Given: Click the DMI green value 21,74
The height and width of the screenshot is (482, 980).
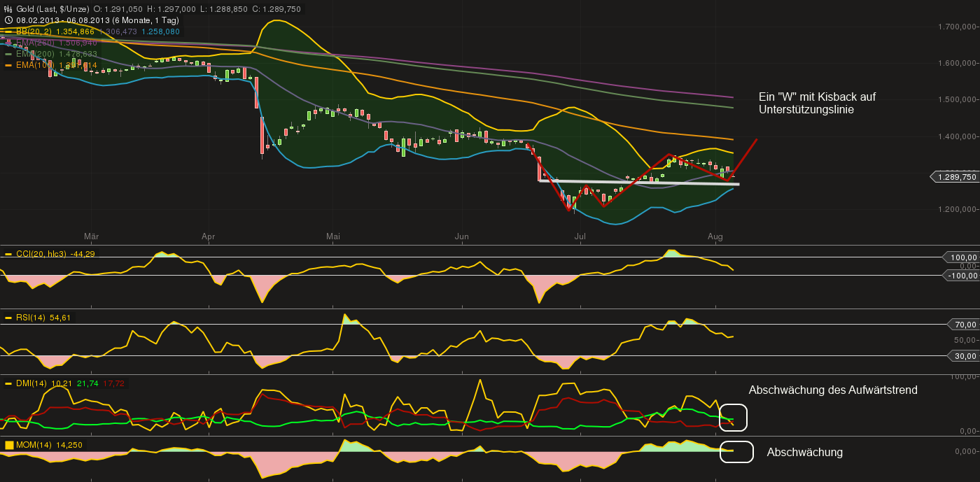Looking at the screenshot, I should (87, 383).
